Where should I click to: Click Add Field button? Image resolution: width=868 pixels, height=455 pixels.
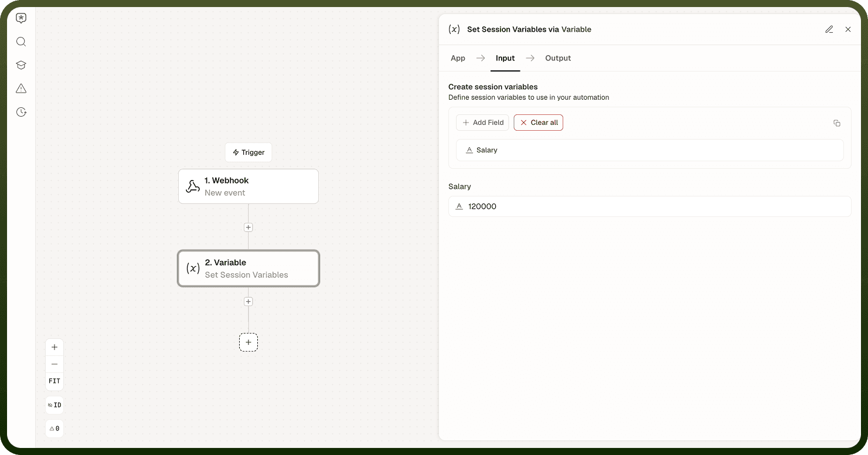click(483, 123)
